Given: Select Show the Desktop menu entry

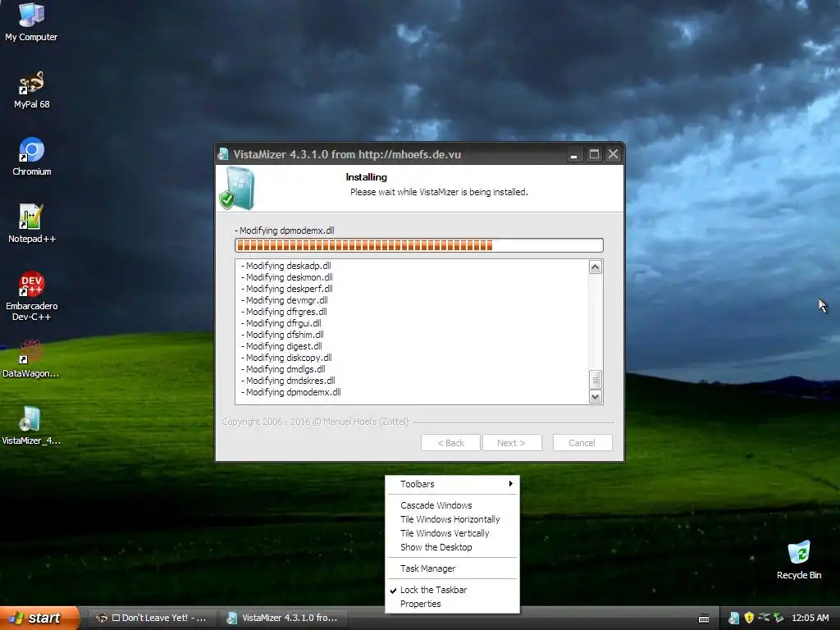Looking at the screenshot, I should click(452, 547).
